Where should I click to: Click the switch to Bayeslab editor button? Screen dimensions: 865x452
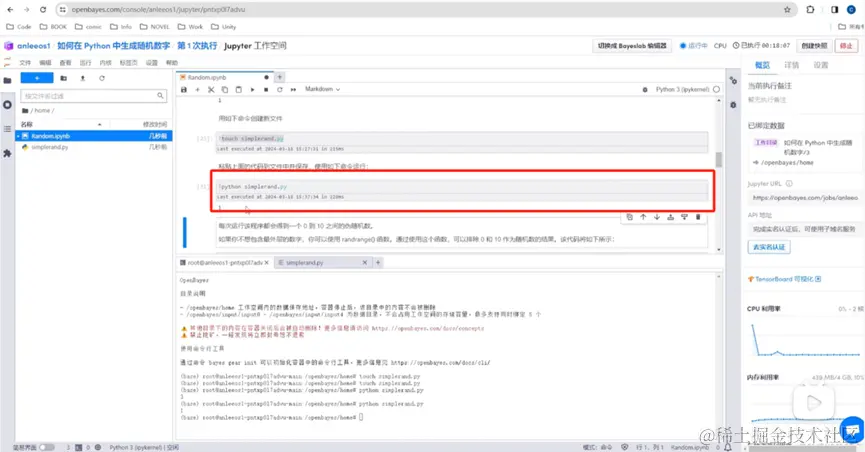pos(632,46)
